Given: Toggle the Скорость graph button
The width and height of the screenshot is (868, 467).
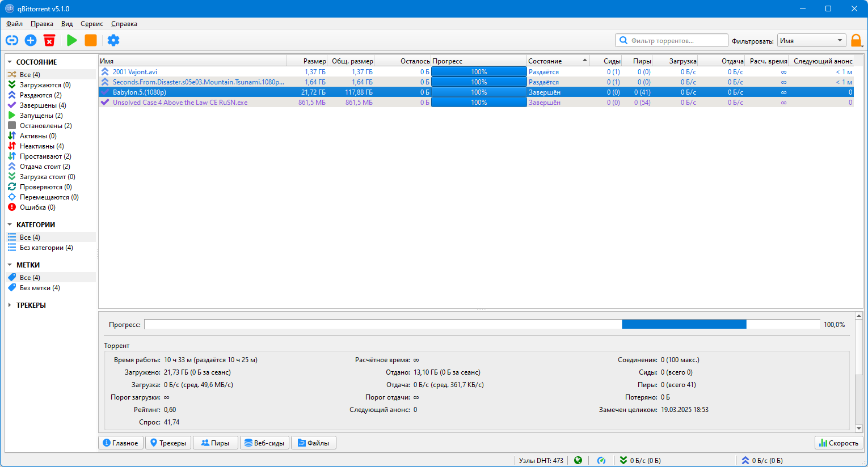Looking at the screenshot, I should (x=838, y=443).
